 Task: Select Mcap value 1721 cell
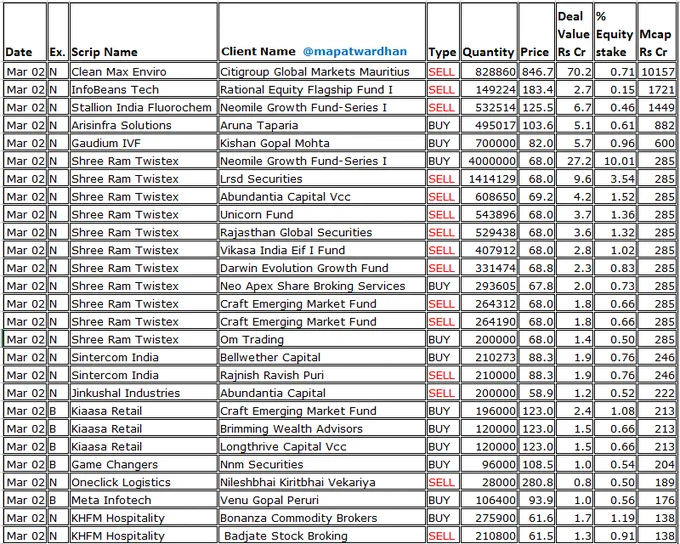click(x=657, y=89)
